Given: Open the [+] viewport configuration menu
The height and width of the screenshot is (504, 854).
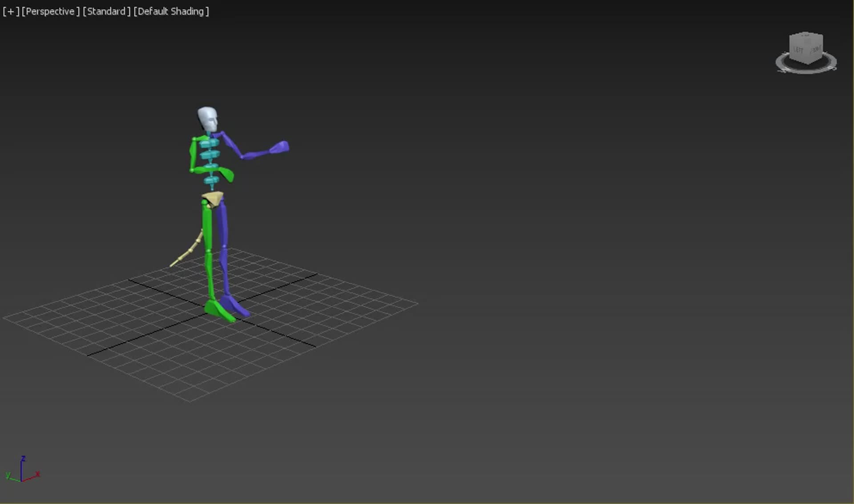Looking at the screenshot, I should tap(11, 11).
